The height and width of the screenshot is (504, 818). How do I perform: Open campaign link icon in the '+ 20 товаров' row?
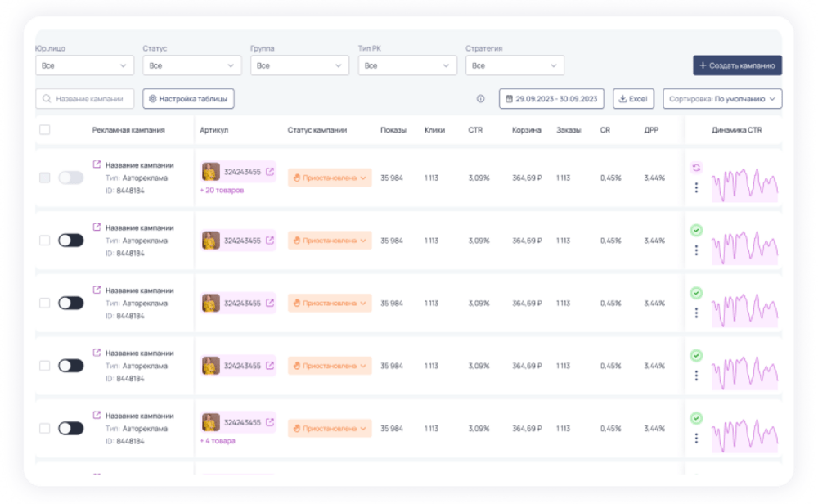(97, 164)
